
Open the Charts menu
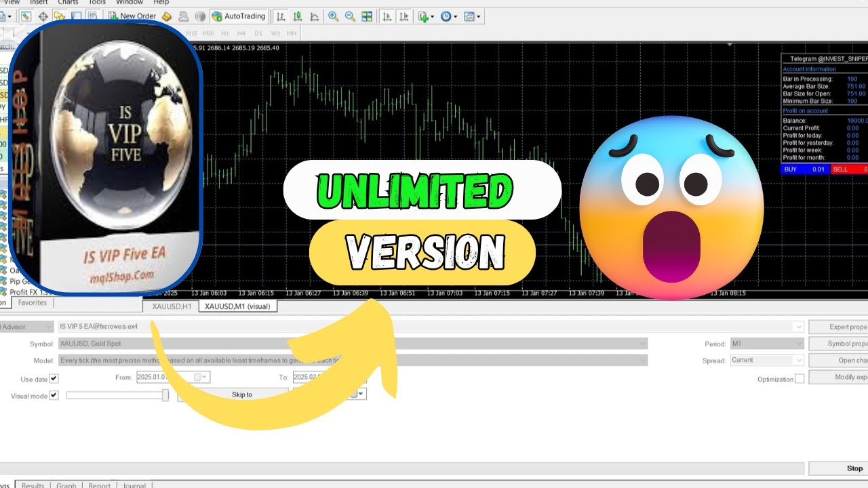click(x=68, y=3)
